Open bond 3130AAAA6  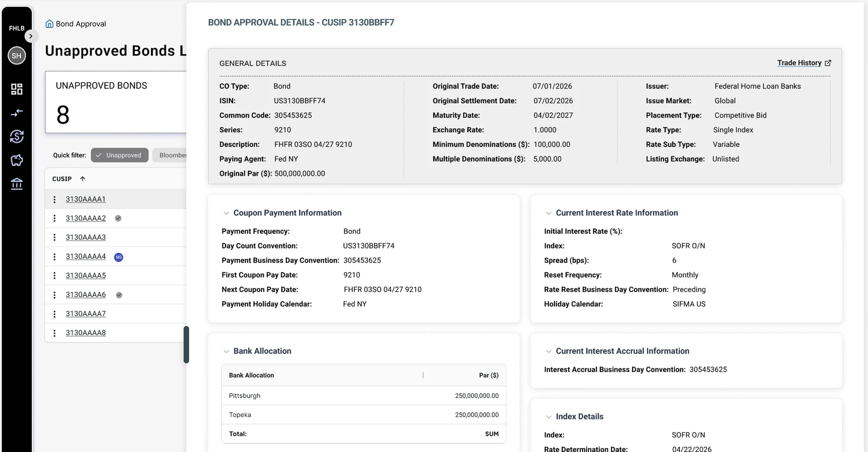click(85, 295)
